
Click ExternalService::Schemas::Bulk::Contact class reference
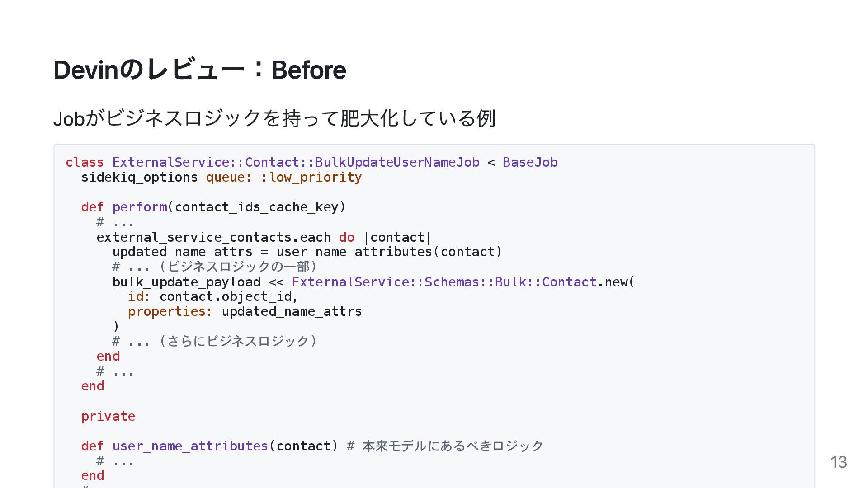click(444, 282)
